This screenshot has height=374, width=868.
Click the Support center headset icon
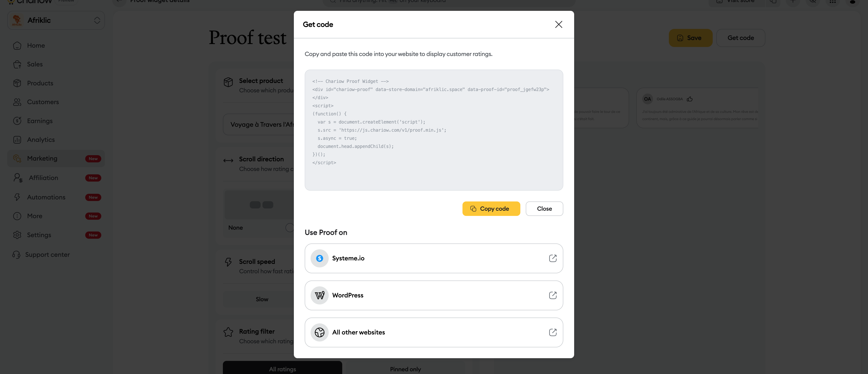coord(16,255)
